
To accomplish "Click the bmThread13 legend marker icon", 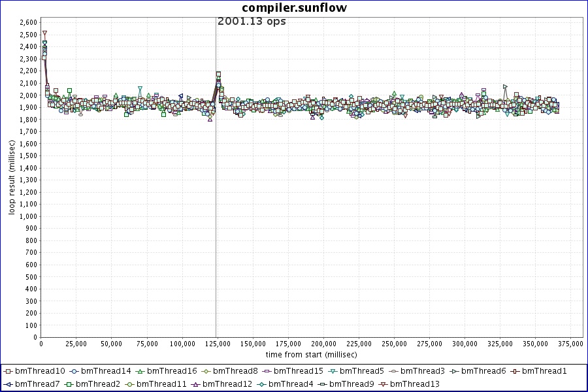I will [x=383, y=384].
